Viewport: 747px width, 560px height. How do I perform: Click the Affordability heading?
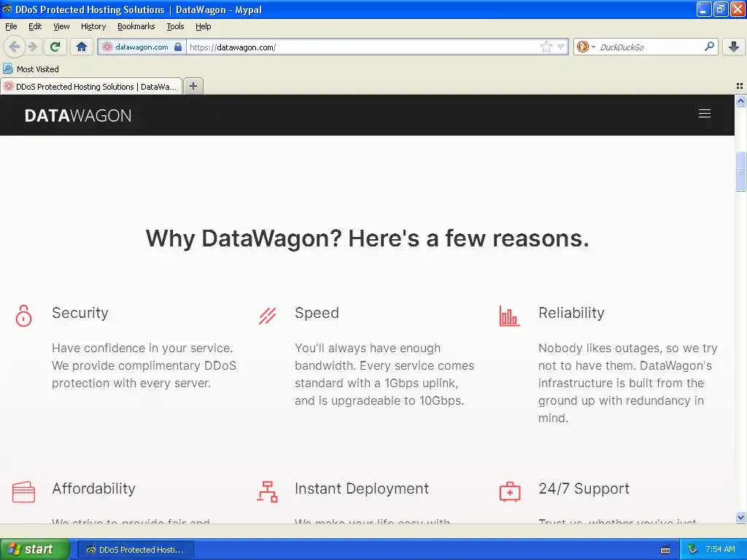(x=94, y=489)
